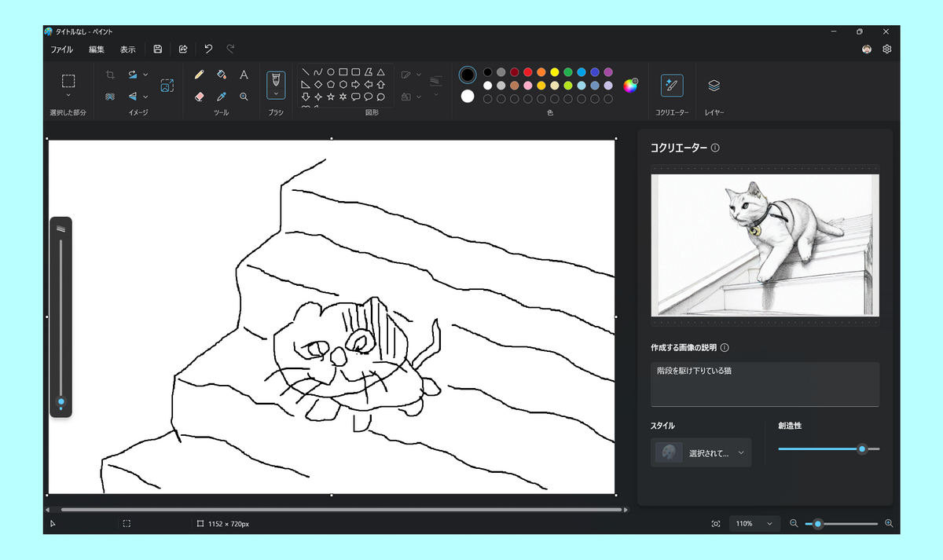Open the 表示 menu
Image resolution: width=943 pixels, height=560 pixels.
(x=128, y=49)
